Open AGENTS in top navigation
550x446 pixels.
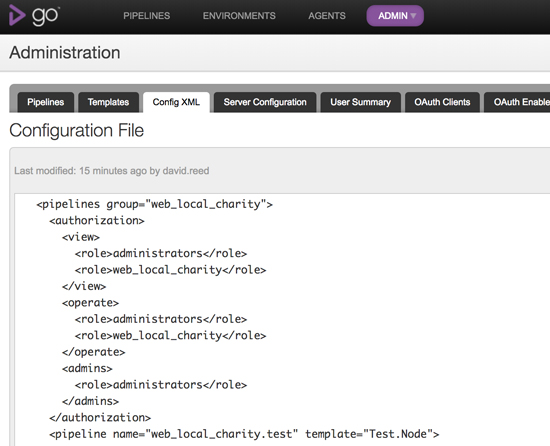pyautogui.click(x=327, y=16)
